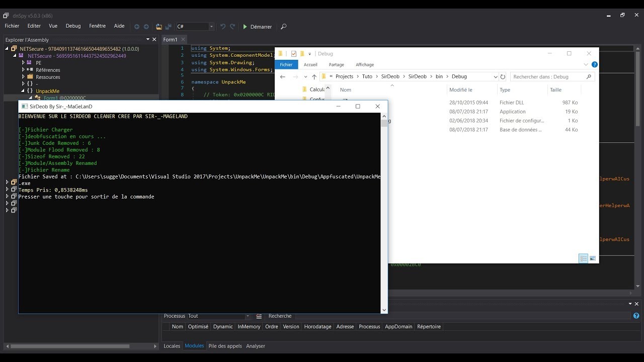Click the back arrow in File Explorer
The width and height of the screenshot is (644, 362).
[283, 77]
